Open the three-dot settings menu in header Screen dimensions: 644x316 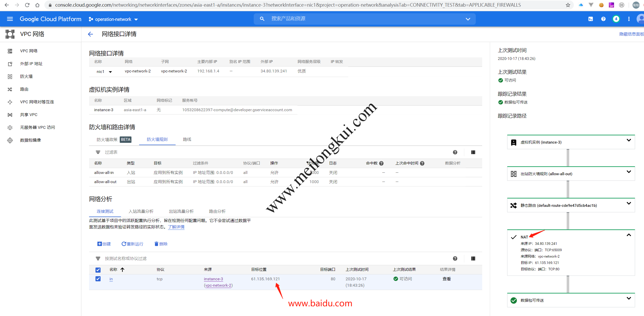coord(629,19)
